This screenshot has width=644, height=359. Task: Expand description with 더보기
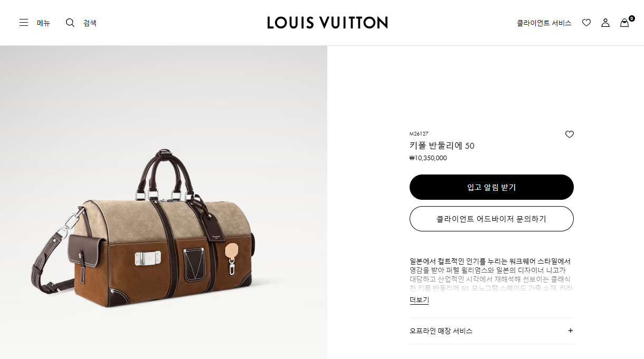pos(419,300)
